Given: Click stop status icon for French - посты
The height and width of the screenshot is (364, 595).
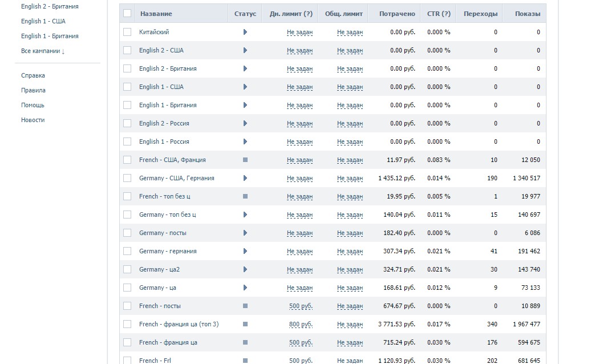Looking at the screenshot, I should pos(245,306).
